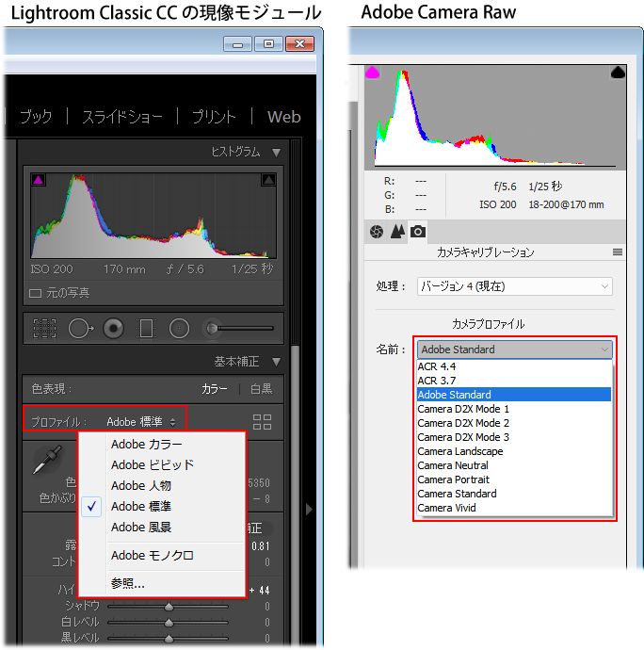Set color treatment to 白黒
The width and height of the screenshot is (644, 650).
pyautogui.click(x=262, y=389)
